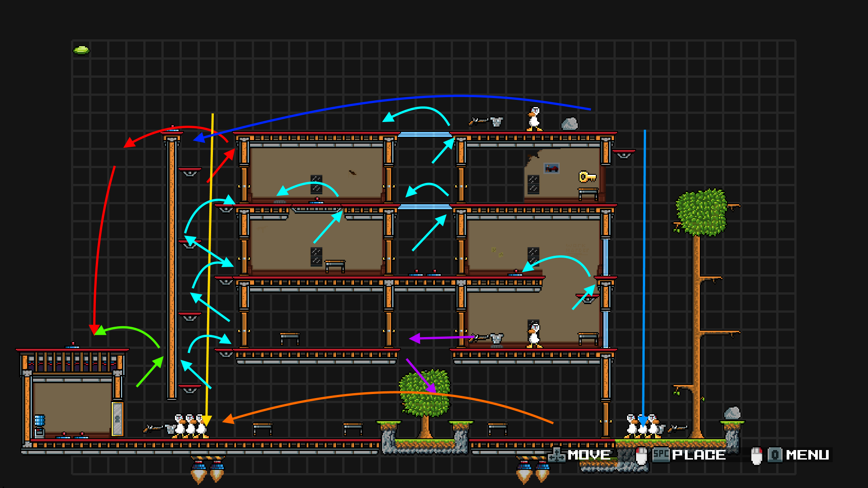The image size is (868, 488).
Task: Click the tall tree's leafy canopy
Action: click(x=701, y=212)
